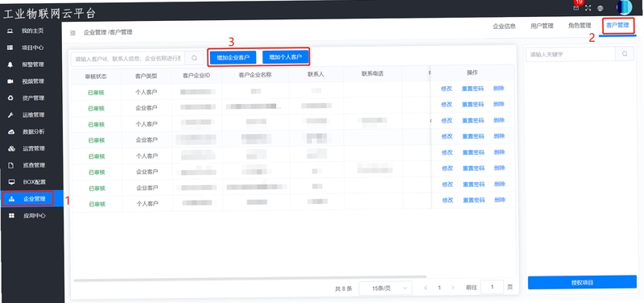
Task: Open 数据分析 via its cloud icon
Action: pos(11,132)
